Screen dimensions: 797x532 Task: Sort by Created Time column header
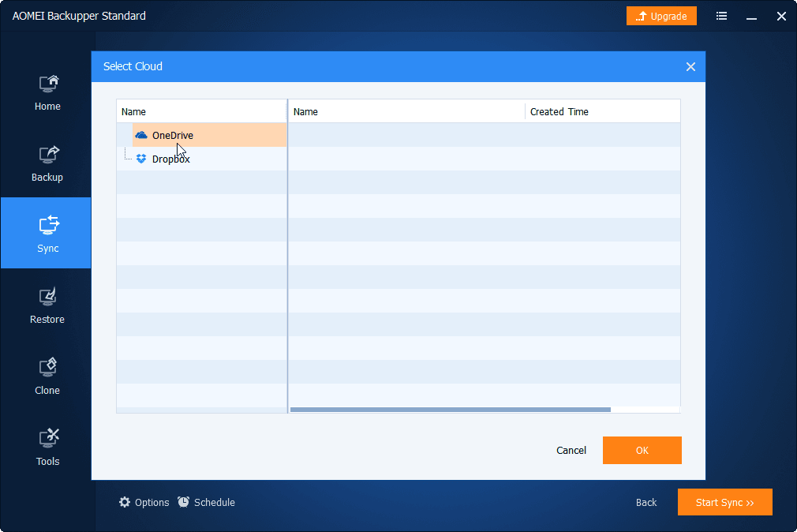click(x=603, y=111)
